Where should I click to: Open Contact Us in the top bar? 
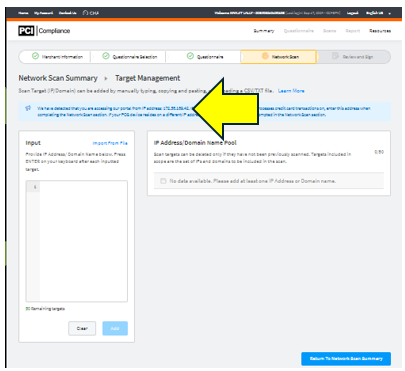pyautogui.click(x=67, y=13)
